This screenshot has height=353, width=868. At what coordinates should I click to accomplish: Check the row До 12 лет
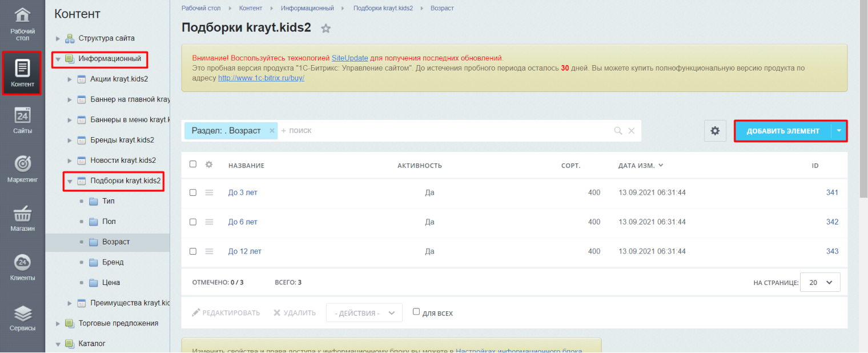pyautogui.click(x=193, y=251)
